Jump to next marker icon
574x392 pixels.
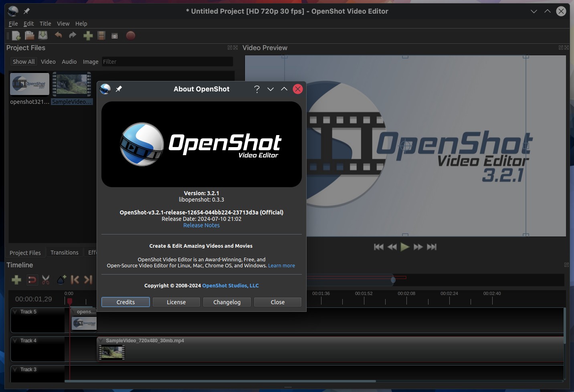pyautogui.click(x=88, y=280)
